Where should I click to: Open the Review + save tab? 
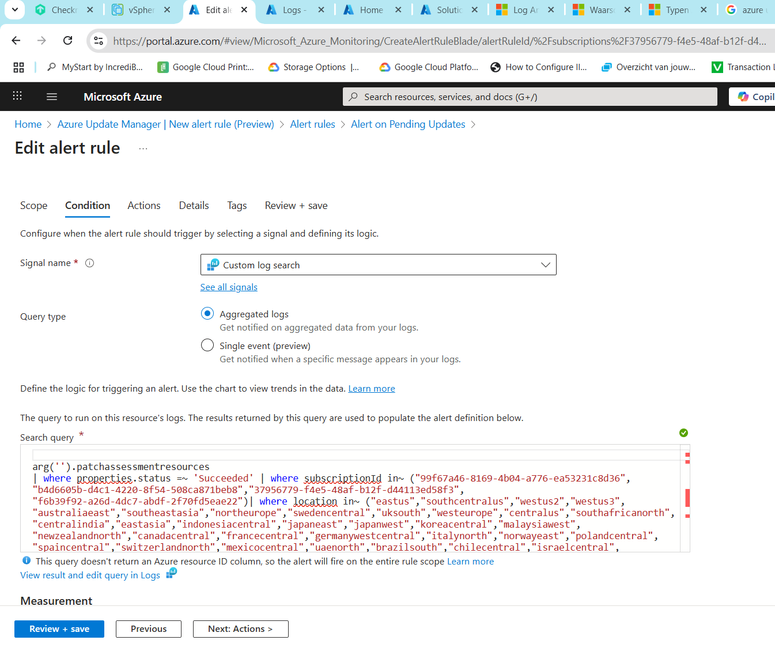coord(296,206)
